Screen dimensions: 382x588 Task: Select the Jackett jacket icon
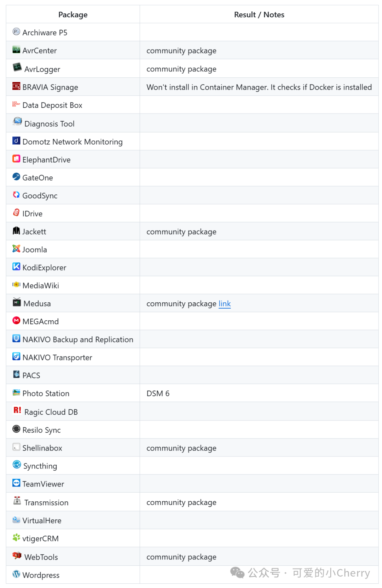click(16, 231)
